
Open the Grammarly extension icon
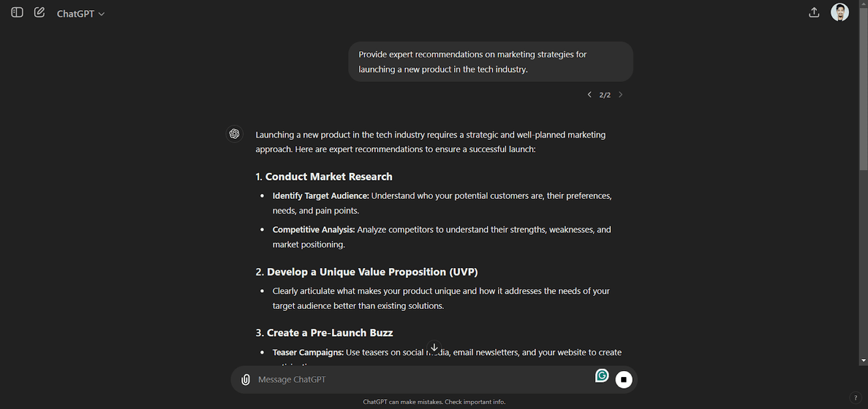click(602, 376)
